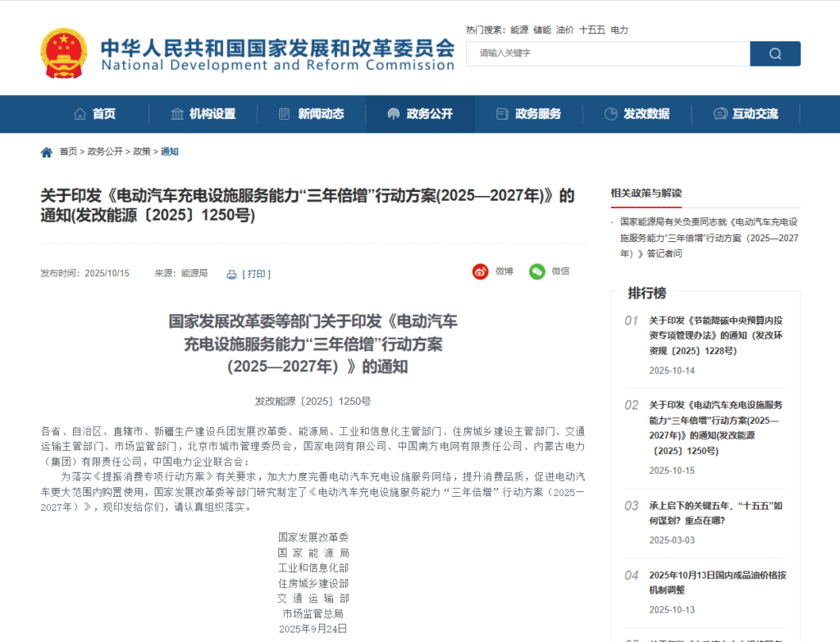This screenshot has height=642, width=840.
Task: Click the WeChat share icon
Action: [537, 272]
